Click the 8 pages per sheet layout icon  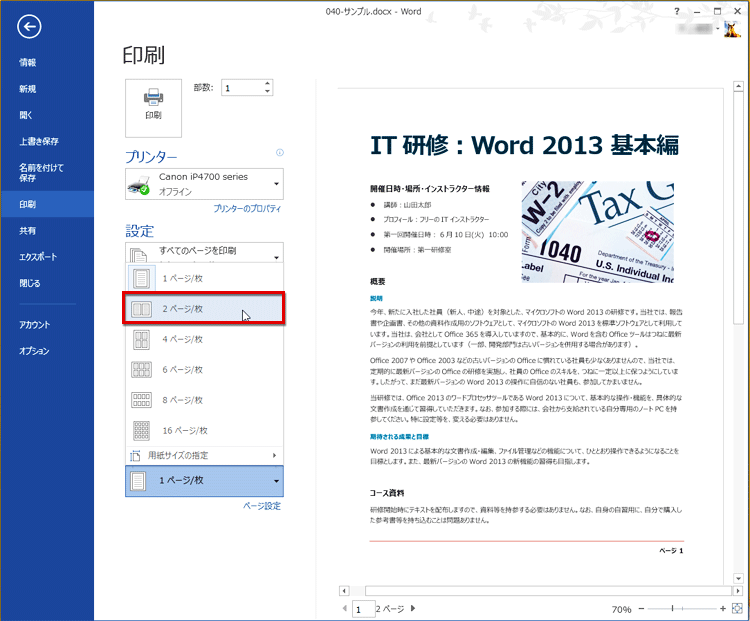[141, 400]
